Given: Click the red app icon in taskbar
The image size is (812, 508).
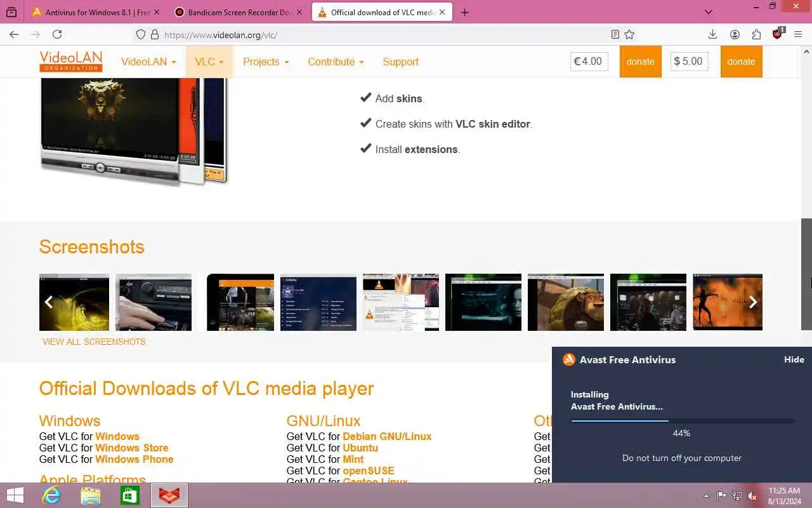Looking at the screenshot, I should tap(169, 495).
